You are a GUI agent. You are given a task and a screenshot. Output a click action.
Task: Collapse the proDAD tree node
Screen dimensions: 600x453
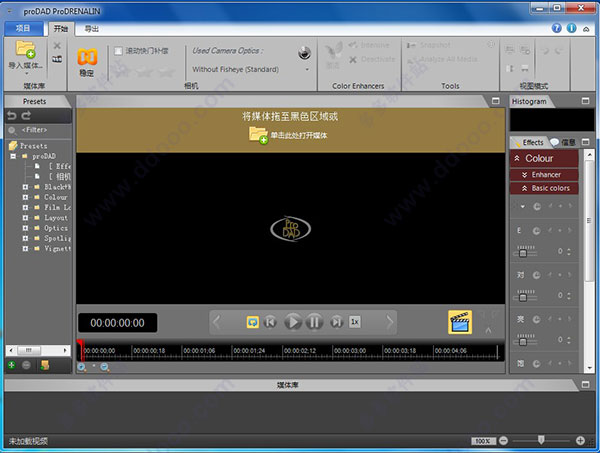13,156
